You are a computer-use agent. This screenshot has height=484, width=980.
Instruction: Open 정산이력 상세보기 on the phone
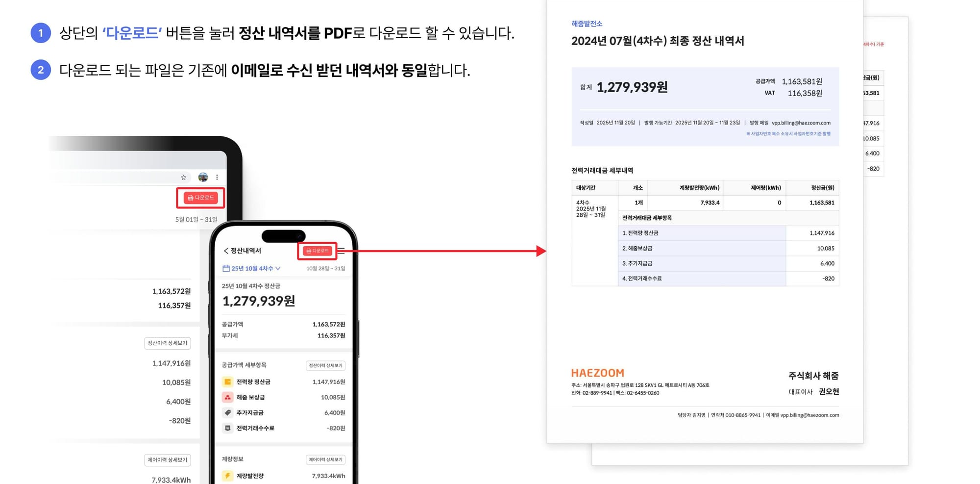point(325,365)
